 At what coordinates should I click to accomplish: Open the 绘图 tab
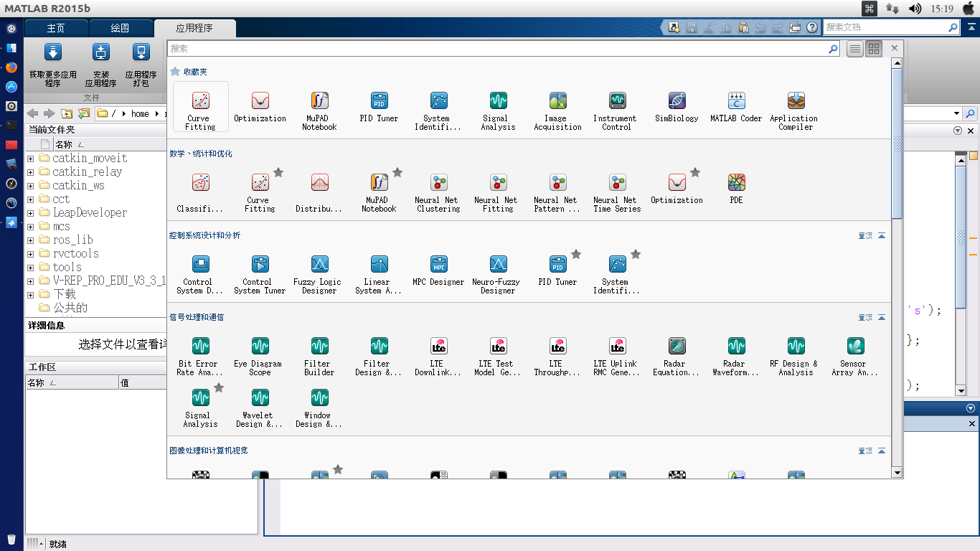pos(120,28)
